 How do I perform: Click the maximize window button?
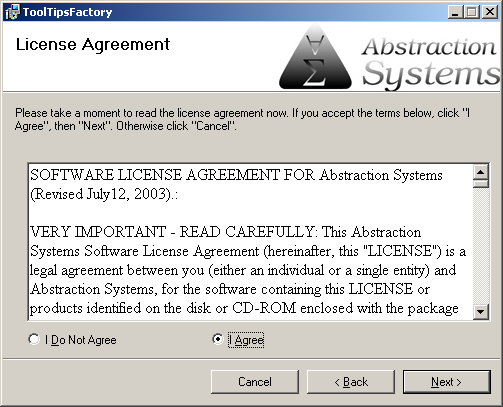[x=472, y=12]
